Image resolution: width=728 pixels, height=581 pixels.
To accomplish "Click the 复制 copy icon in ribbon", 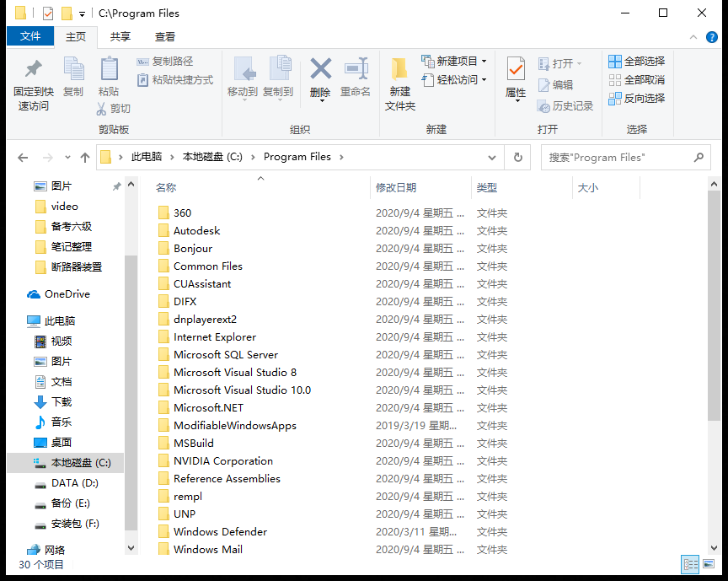I will tap(73, 69).
